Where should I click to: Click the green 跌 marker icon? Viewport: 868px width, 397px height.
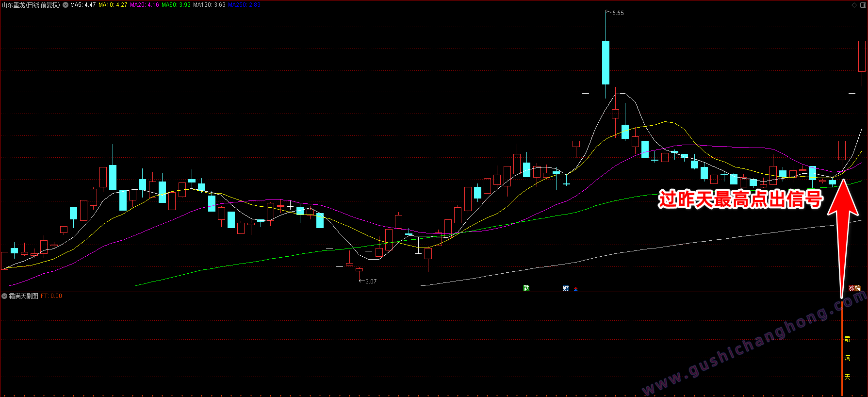click(526, 288)
